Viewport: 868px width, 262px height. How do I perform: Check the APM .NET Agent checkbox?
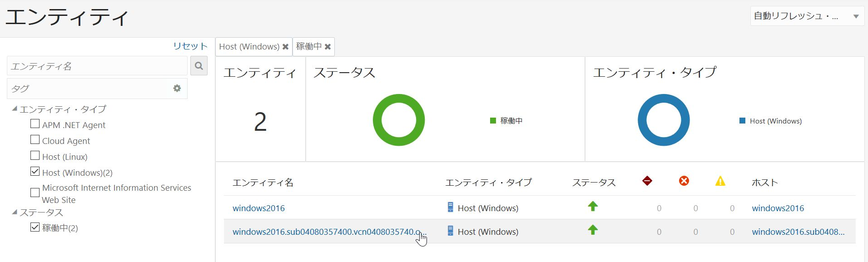click(x=35, y=124)
